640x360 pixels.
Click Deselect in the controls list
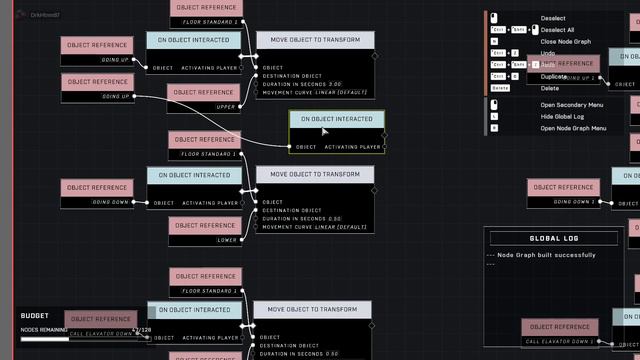[x=553, y=18]
